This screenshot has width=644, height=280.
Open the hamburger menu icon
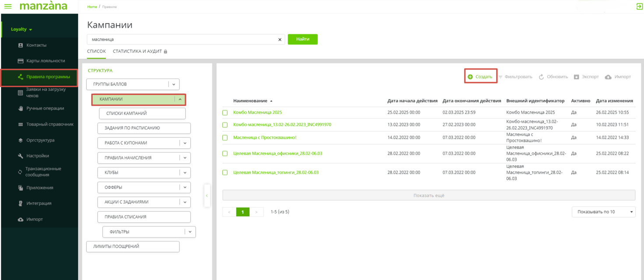pyautogui.click(x=8, y=7)
